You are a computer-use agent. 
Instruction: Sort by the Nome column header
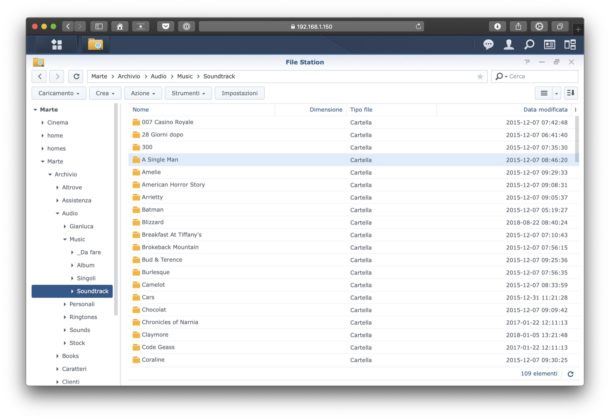pyautogui.click(x=202, y=110)
